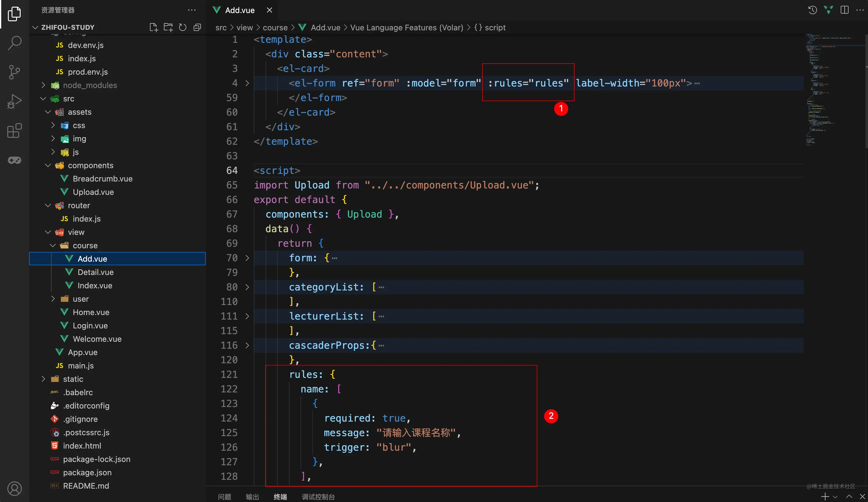868x502 pixels.
Task: Open Run and Debug view
Action: (15, 101)
